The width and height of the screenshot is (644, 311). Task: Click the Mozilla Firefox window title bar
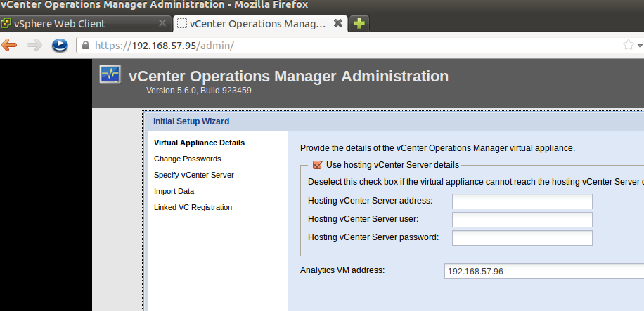(322, 6)
